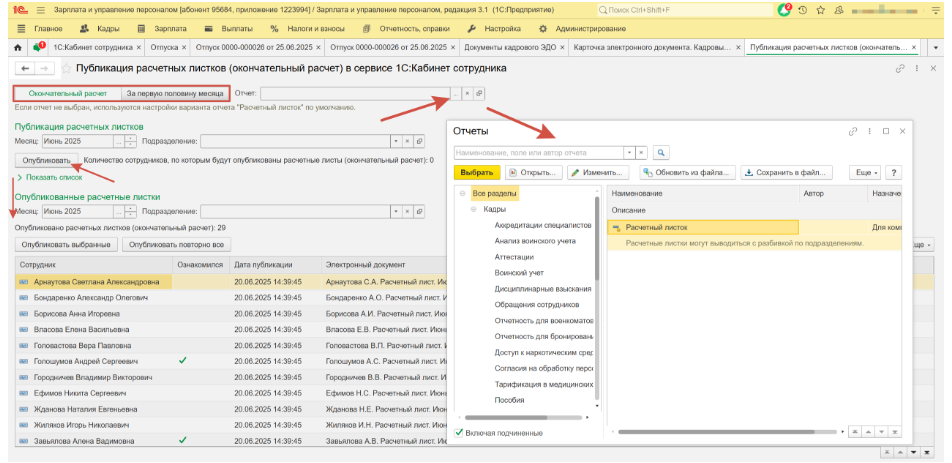Click the ellipsis choose button in Отчет field
952x463 pixels.
point(456,93)
